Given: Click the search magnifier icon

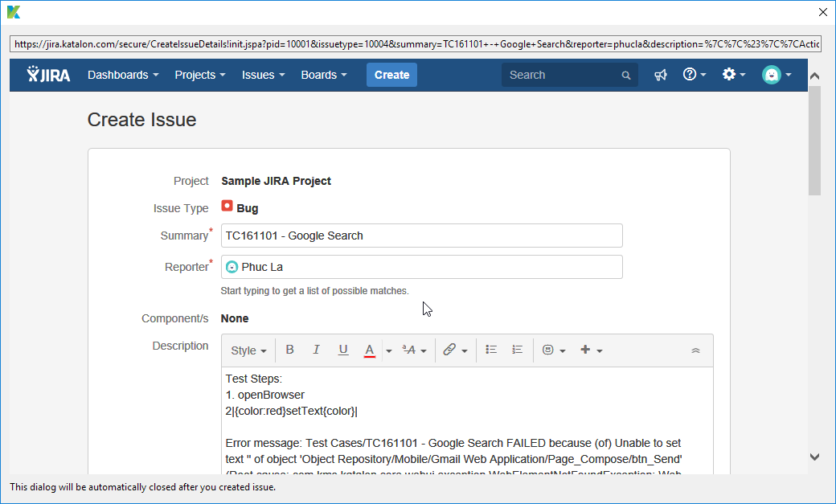Looking at the screenshot, I should [626, 76].
